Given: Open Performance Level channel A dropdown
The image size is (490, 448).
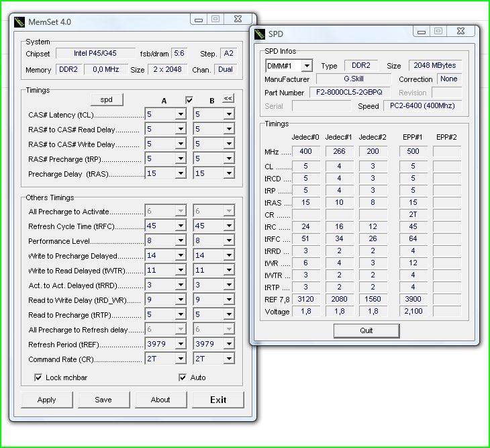Looking at the screenshot, I should point(181,240).
